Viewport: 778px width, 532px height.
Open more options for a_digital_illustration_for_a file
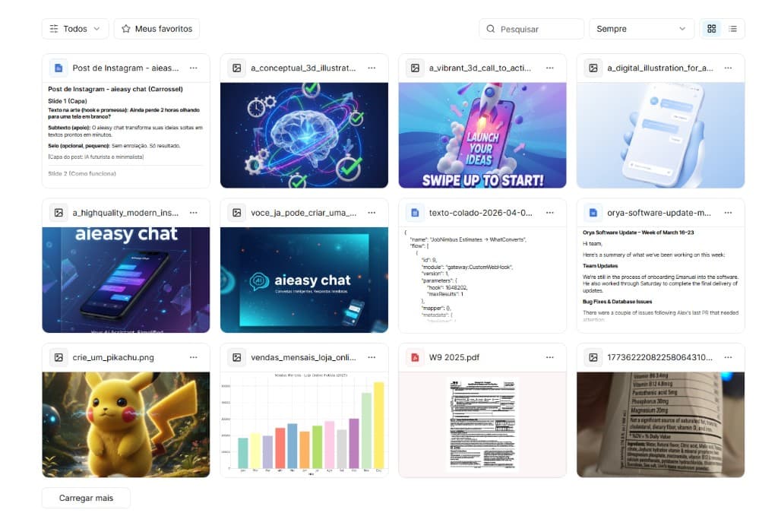[x=728, y=68]
